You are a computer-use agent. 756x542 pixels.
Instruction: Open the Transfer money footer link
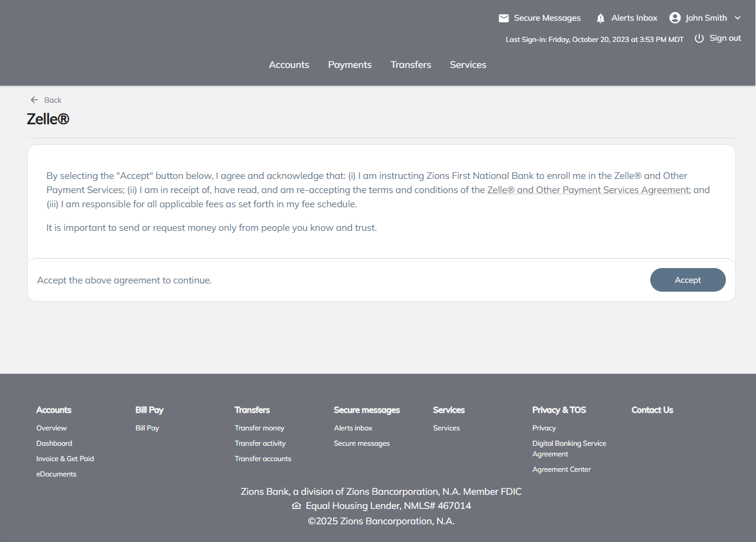[x=259, y=428]
